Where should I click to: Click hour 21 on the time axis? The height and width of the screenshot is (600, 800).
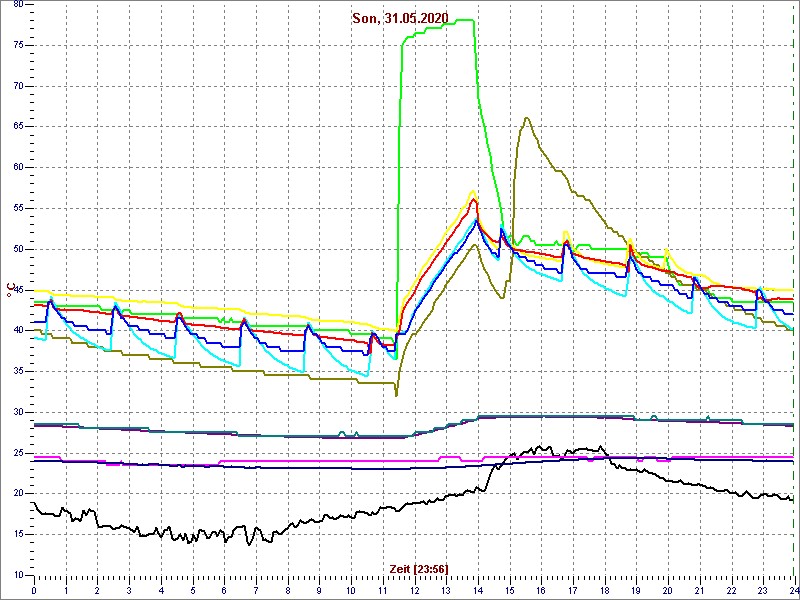[699, 590]
